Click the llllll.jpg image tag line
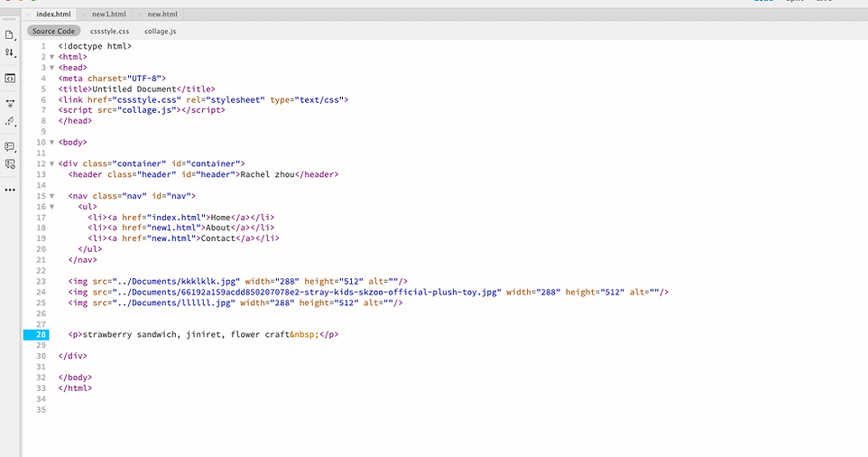Image resolution: width=868 pixels, height=457 pixels. click(x=235, y=303)
